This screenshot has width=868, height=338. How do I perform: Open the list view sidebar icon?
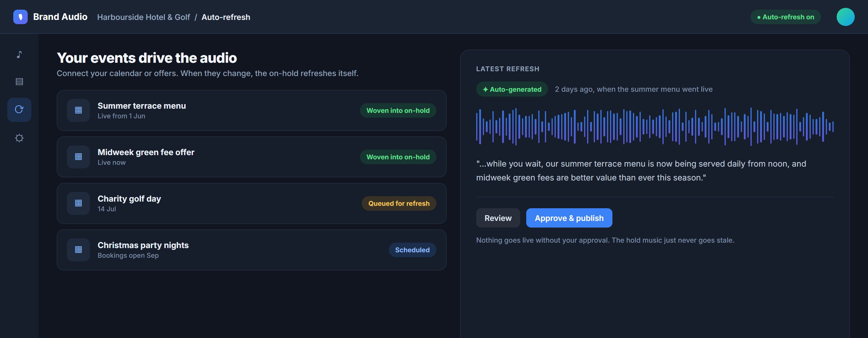19,81
